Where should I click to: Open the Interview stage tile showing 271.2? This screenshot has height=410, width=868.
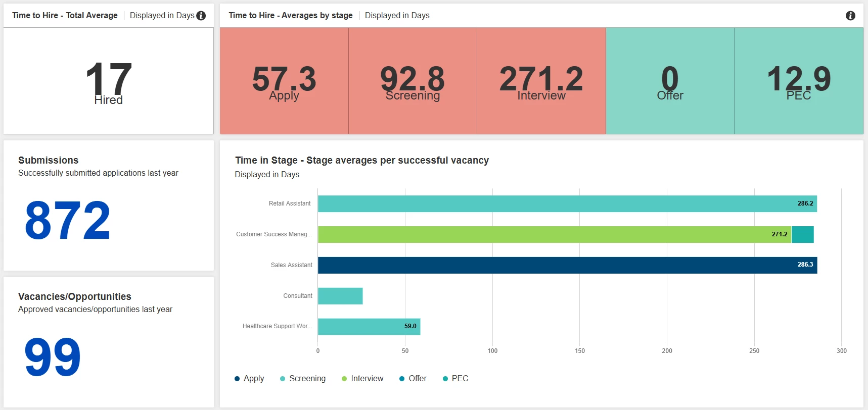[x=541, y=81]
